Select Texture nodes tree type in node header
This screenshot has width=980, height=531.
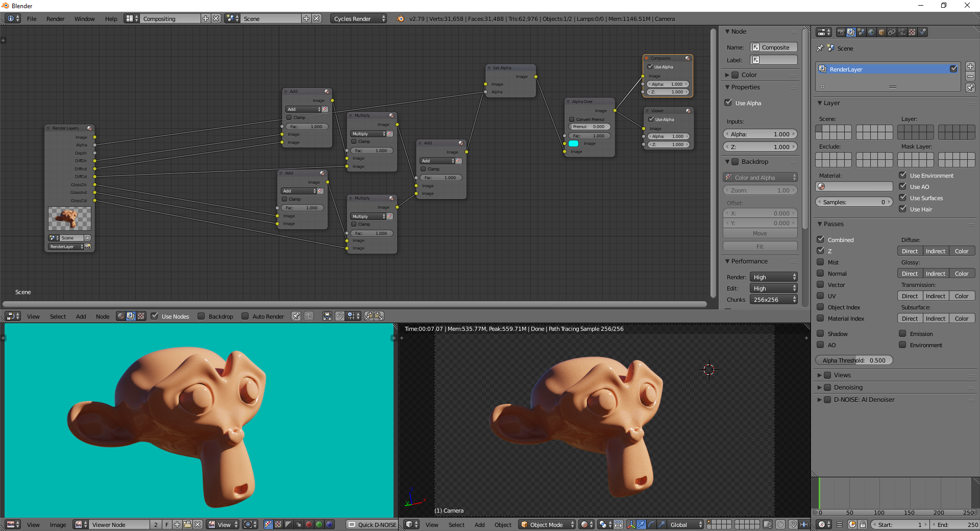[141, 316]
